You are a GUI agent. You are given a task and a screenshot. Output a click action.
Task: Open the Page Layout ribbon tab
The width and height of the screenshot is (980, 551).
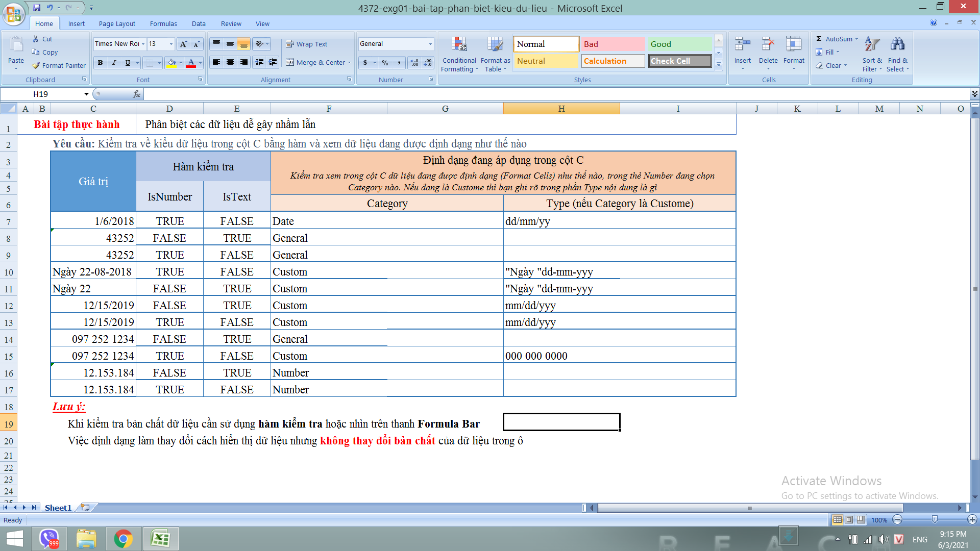(x=117, y=23)
